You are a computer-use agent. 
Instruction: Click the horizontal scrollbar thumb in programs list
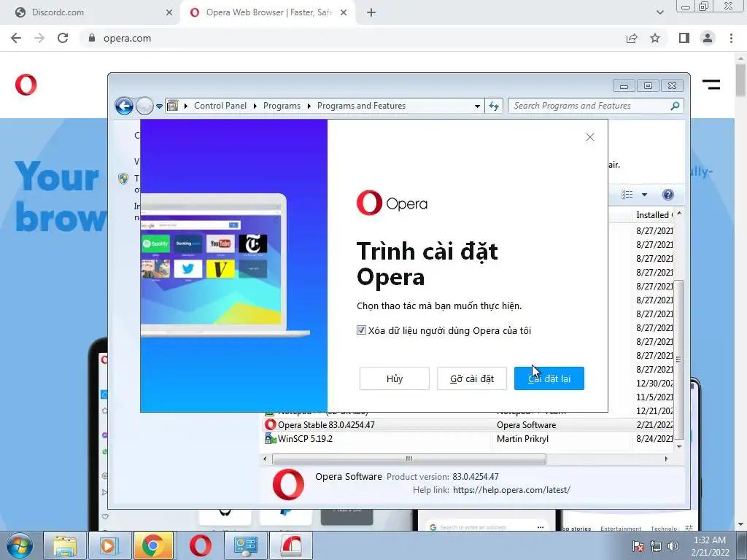click(409, 459)
